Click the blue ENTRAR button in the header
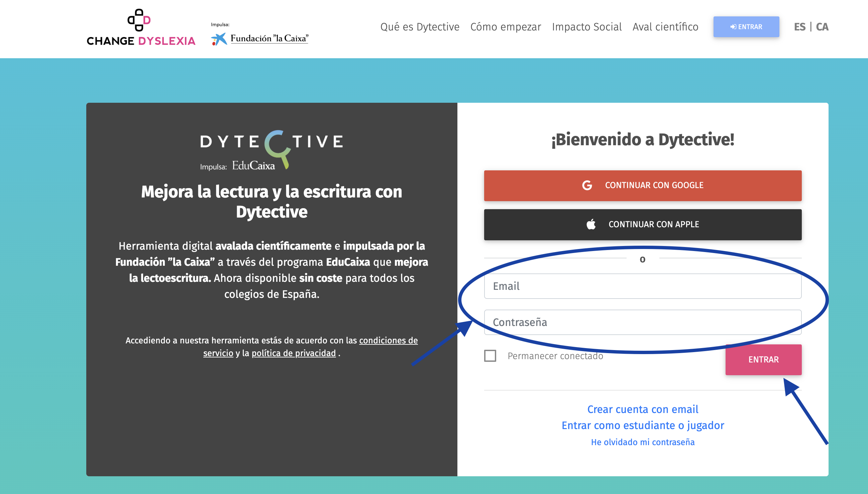This screenshot has height=494, width=868. (746, 27)
